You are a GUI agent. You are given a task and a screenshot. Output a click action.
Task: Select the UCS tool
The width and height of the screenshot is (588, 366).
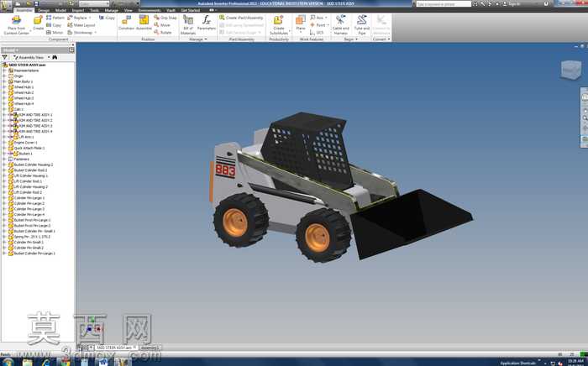[317, 33]
